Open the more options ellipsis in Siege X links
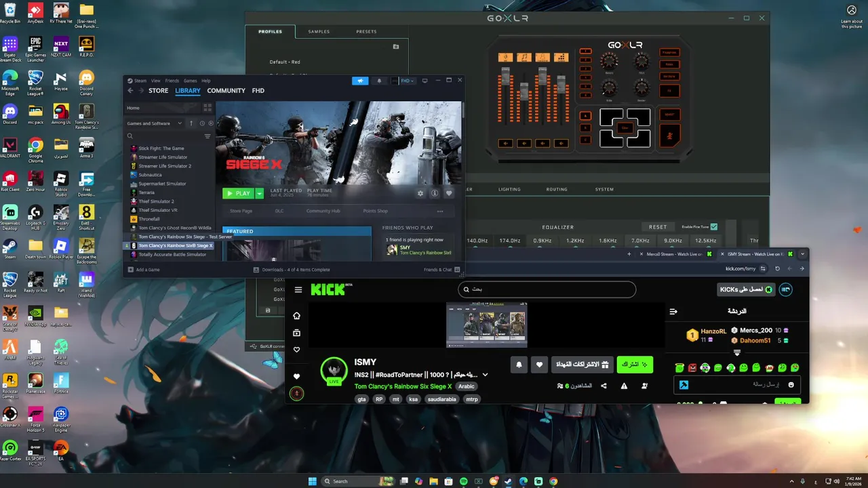This screenshot has width=868, height=488. coord(439,211)
